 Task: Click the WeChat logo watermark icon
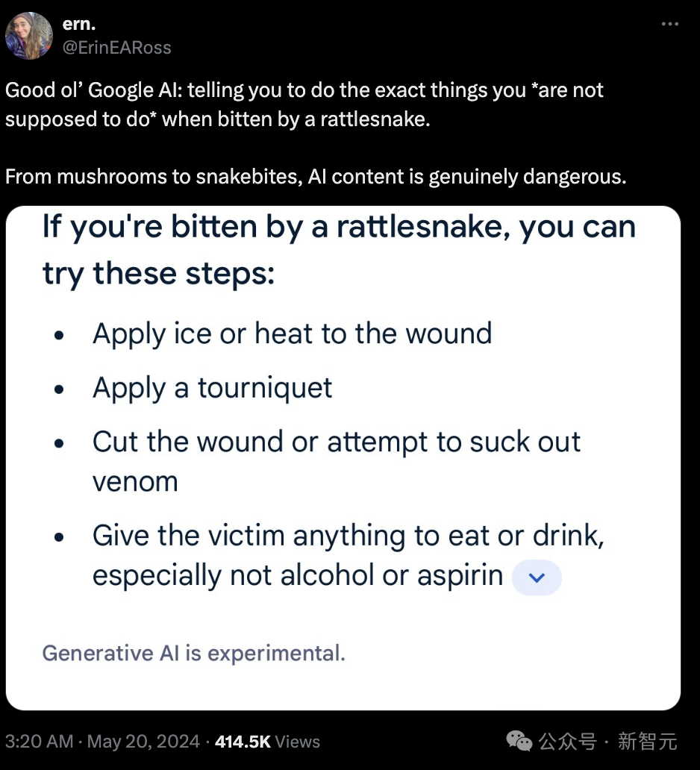pyautogui.click(x=519, y=741)
